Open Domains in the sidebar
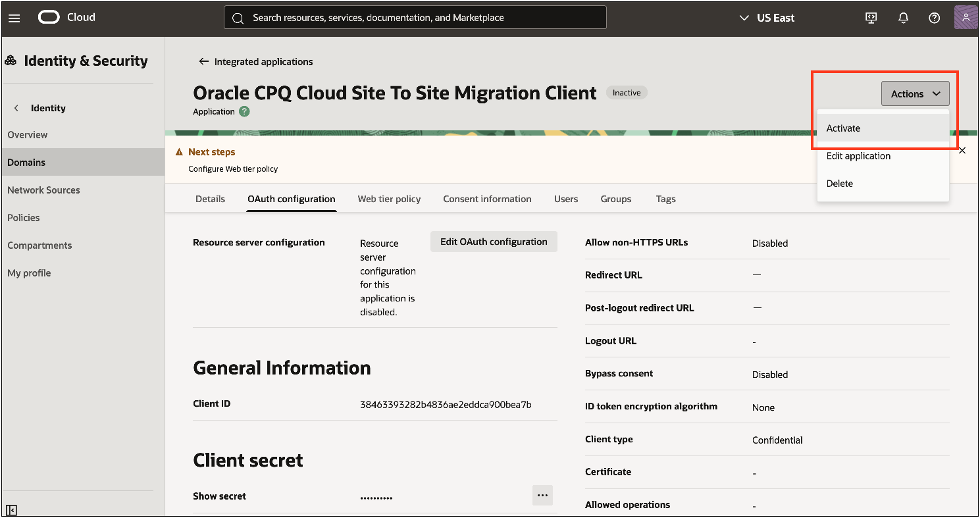Viewport: 980px width, 518px height. [83, 163]
